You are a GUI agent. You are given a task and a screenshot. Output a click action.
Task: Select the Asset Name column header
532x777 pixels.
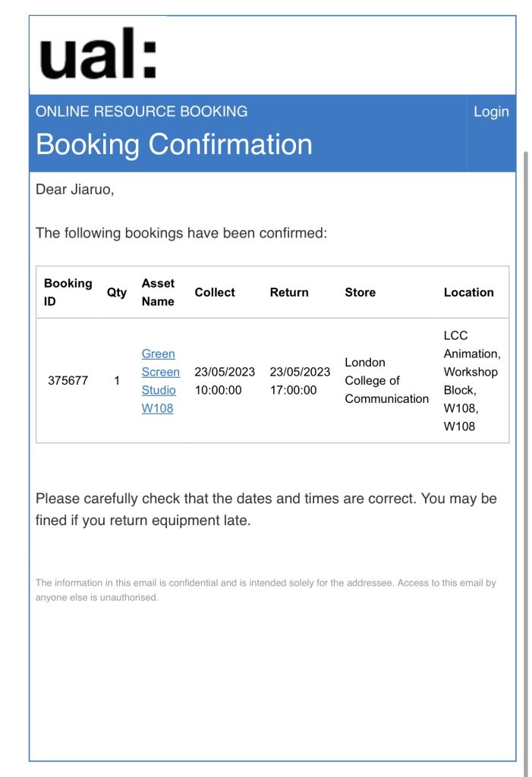point(158,292)
